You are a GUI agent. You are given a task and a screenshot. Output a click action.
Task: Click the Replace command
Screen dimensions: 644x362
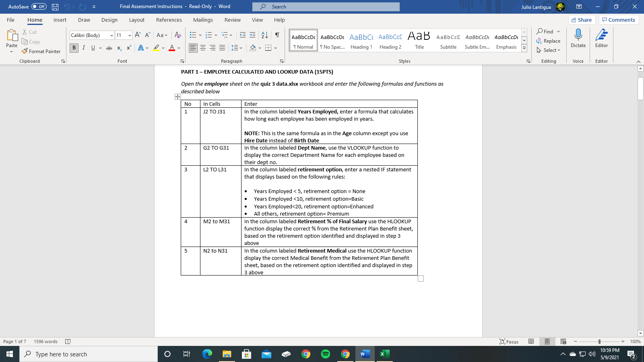(549, 41)
